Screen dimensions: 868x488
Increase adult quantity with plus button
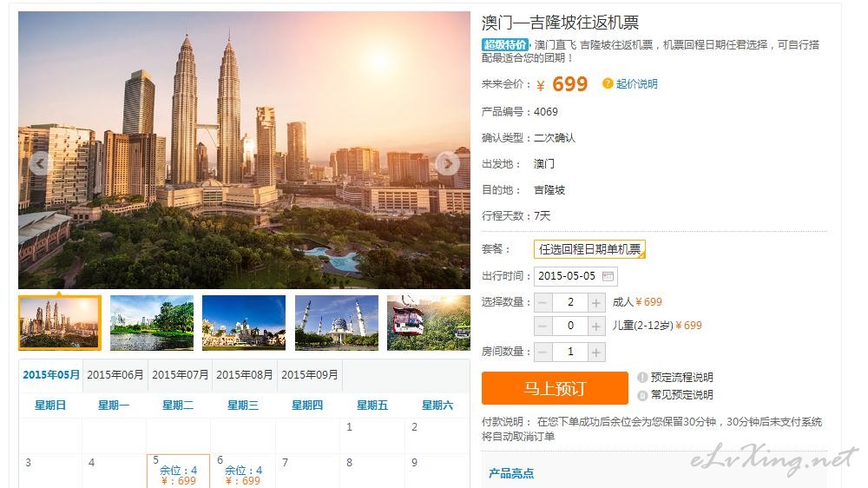tap(596, 302)
